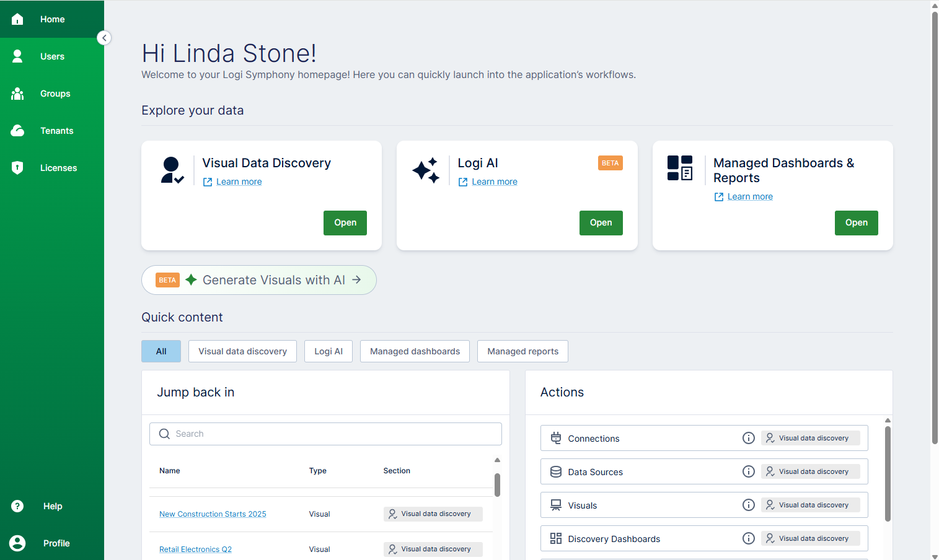Navigate to Tenants via its sidebar icon
939x560 pixels.
tap(17, 131)
